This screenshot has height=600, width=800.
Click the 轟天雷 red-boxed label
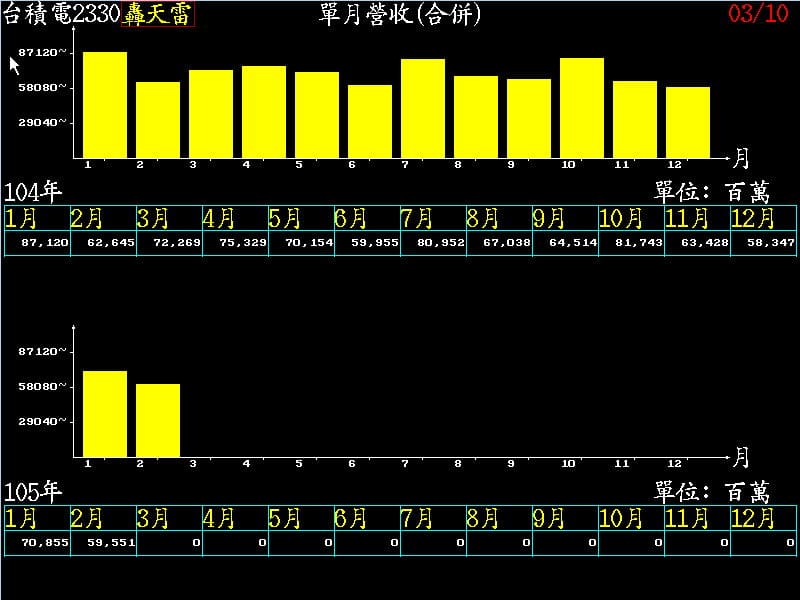(x=158, y=14)
